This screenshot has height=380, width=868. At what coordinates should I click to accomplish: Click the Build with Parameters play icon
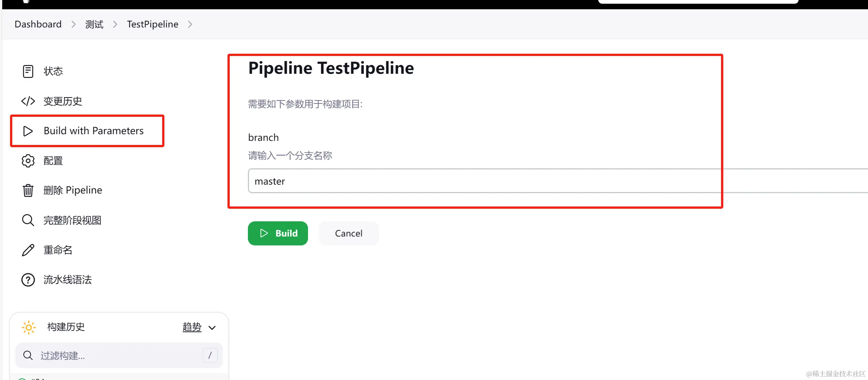click(28, 131)
